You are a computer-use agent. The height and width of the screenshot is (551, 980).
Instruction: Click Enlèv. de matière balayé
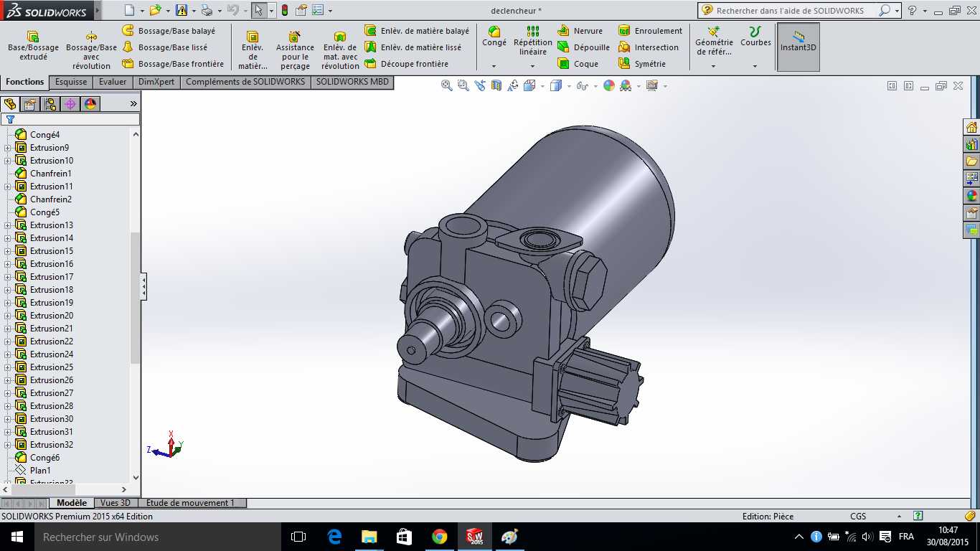point(417,31)
